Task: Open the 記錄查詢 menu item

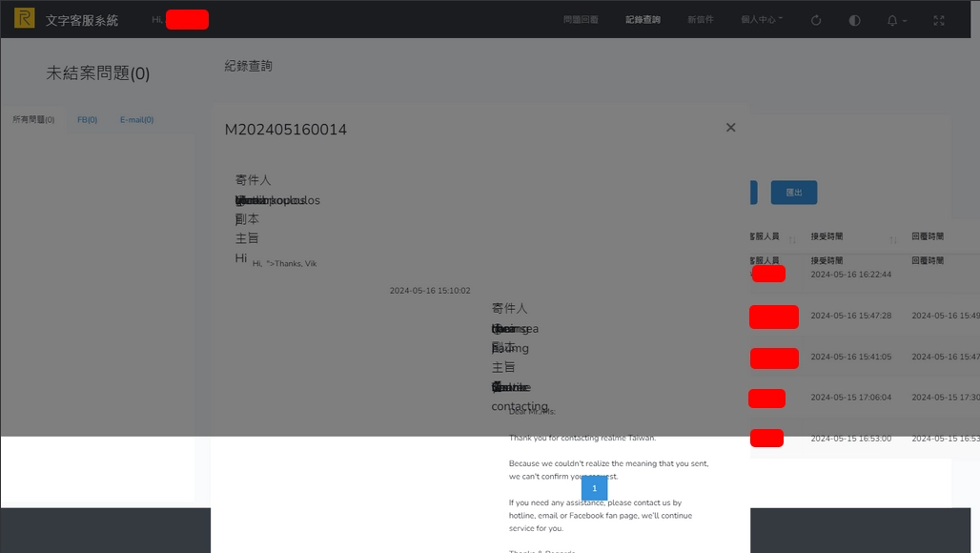Action: click(x=643, y=20)
